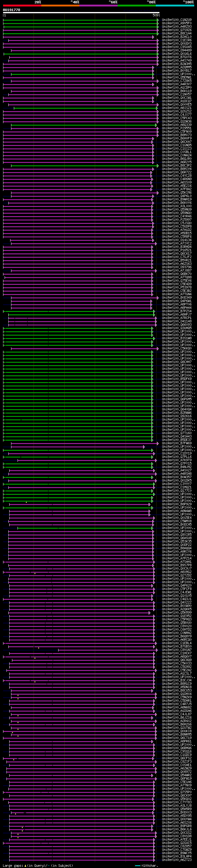Select the UniRef100_B8C3P2 label
The image size is (197, 868).
coord(177,166)
